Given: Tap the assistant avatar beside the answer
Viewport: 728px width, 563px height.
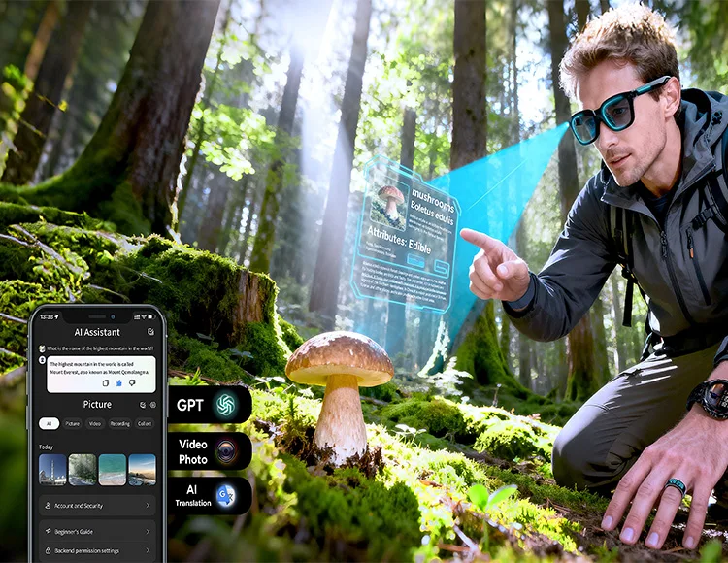Looking at the screenshot, I should click(x=42, y=360).
